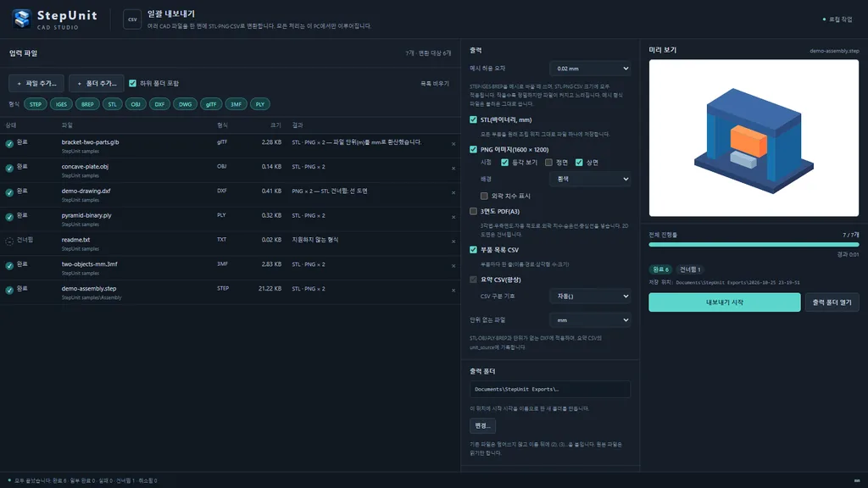This screenshot has width=868, height=488.
Task: Remove bracket-two-parts.glb with its X icon
Action: coord(453,144)
